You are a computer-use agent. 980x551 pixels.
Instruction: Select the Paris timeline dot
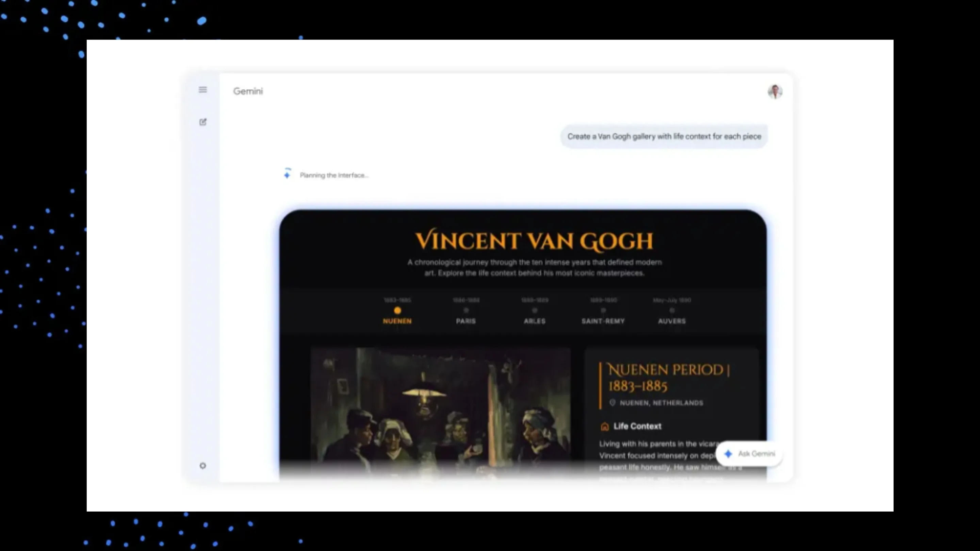(467, 310)
